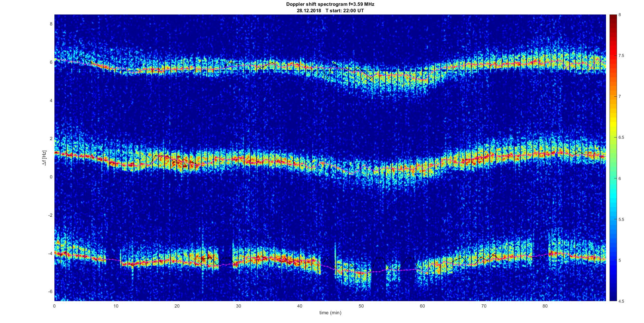Click the colorbar label 4.5
644x323 pixels.
pos(621,301)
